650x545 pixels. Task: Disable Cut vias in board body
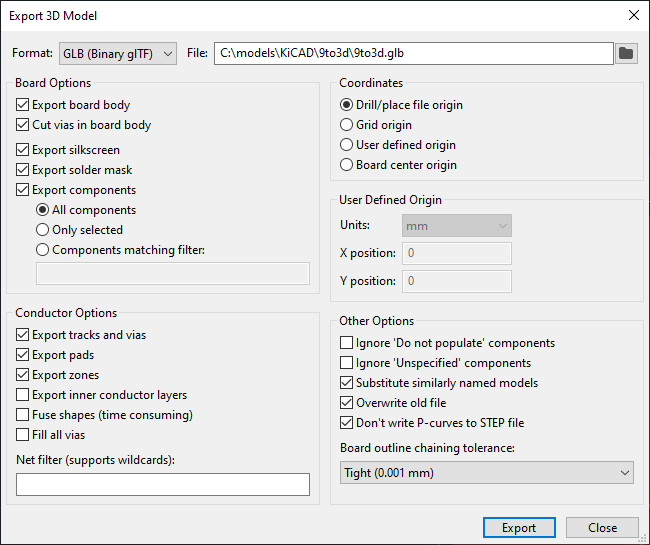click(x=24, y=125)
